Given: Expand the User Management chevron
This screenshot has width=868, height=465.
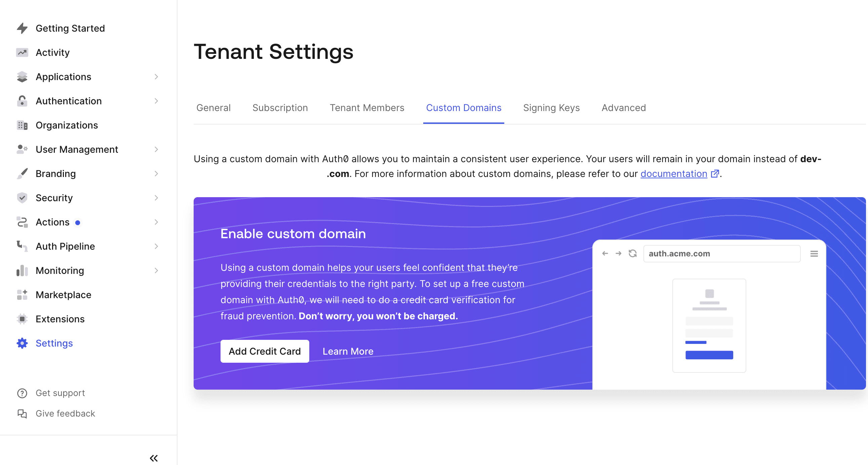Looking at the screenshot, I should coord(156,149).
